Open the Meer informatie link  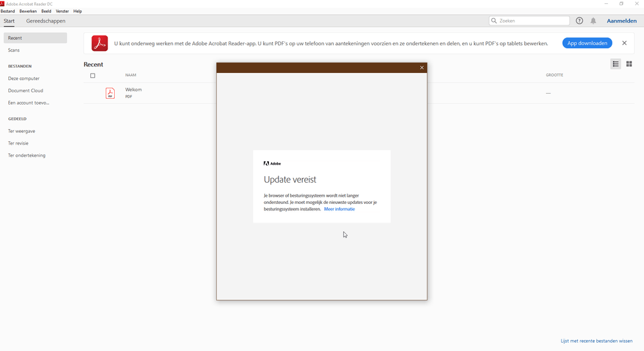(339, 209)
